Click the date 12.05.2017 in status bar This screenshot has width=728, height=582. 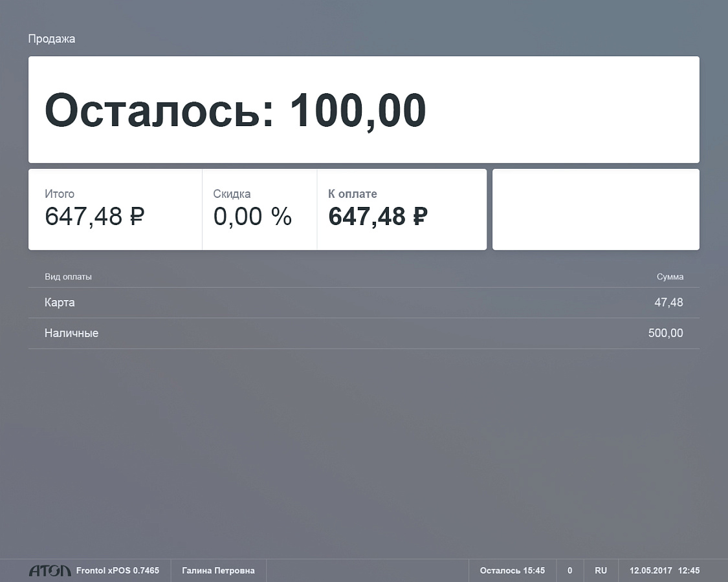click(x=650, y=570)
